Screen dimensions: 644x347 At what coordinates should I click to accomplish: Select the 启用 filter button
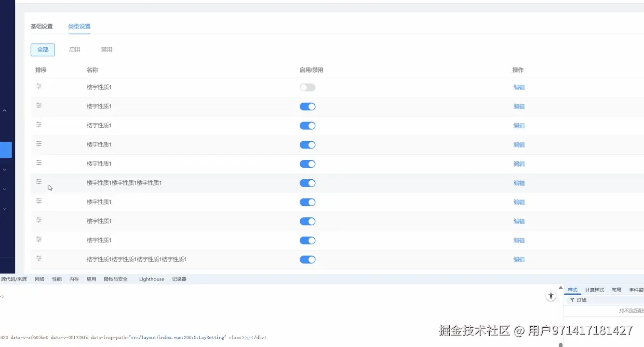click(75, 50)
